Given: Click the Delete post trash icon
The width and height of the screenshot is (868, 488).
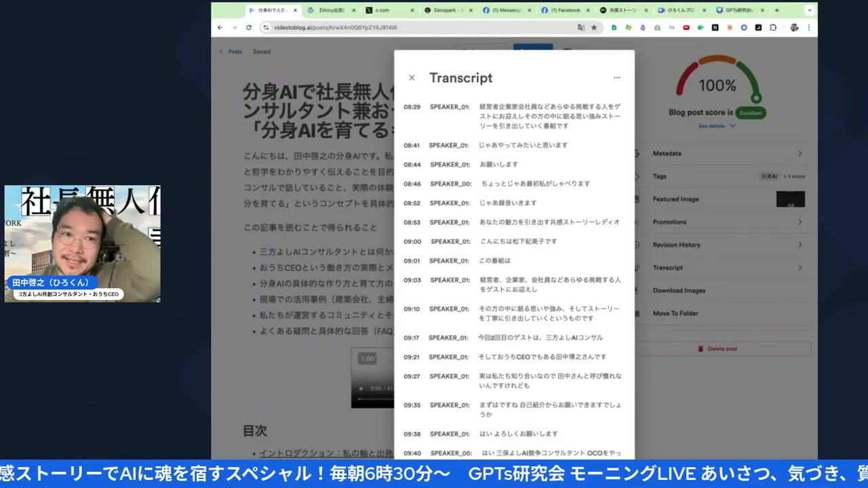Looking at the screenshot, I should pos(701,348).
